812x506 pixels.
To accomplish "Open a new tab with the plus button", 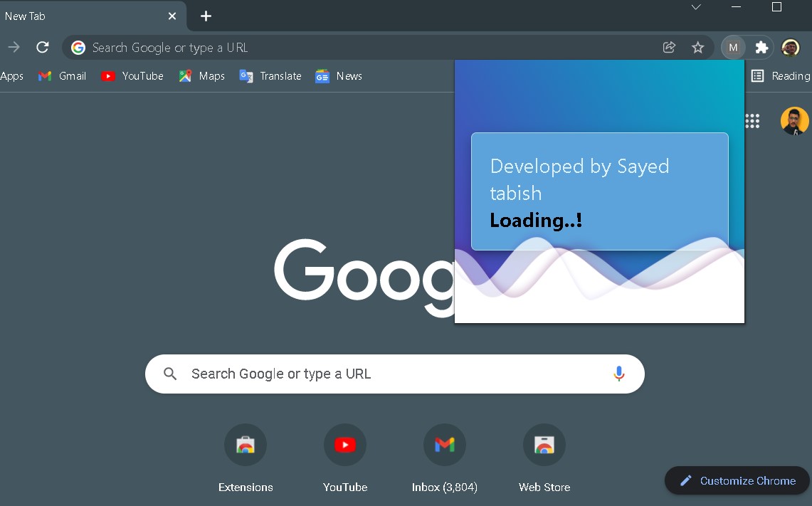I will tap(206, 16).
